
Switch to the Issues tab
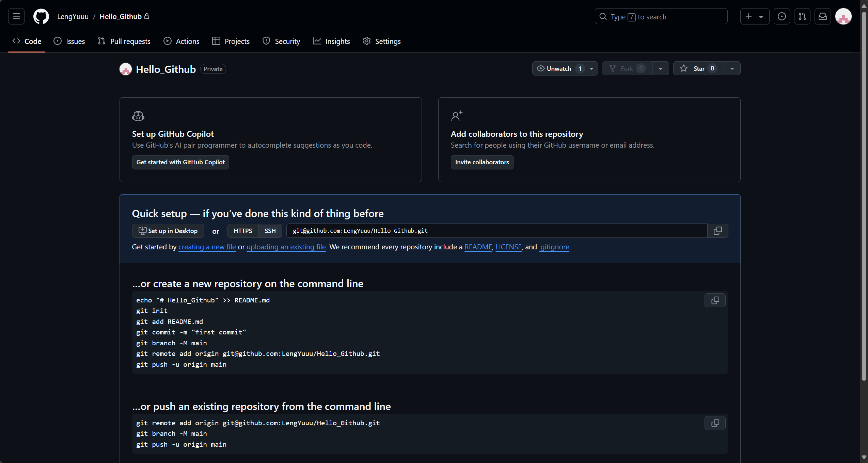tap(69, 41)
